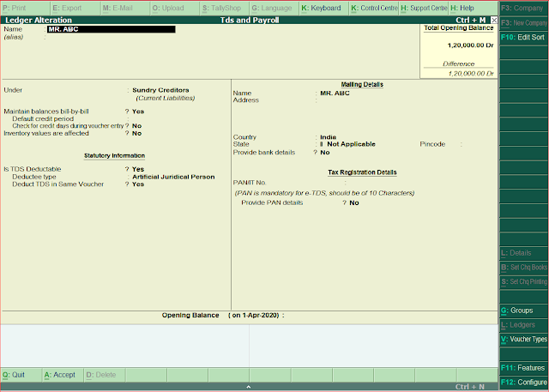Toggle Check for credit days value No
This screenshot has height=392, width=549.
(x=137, y=126)
